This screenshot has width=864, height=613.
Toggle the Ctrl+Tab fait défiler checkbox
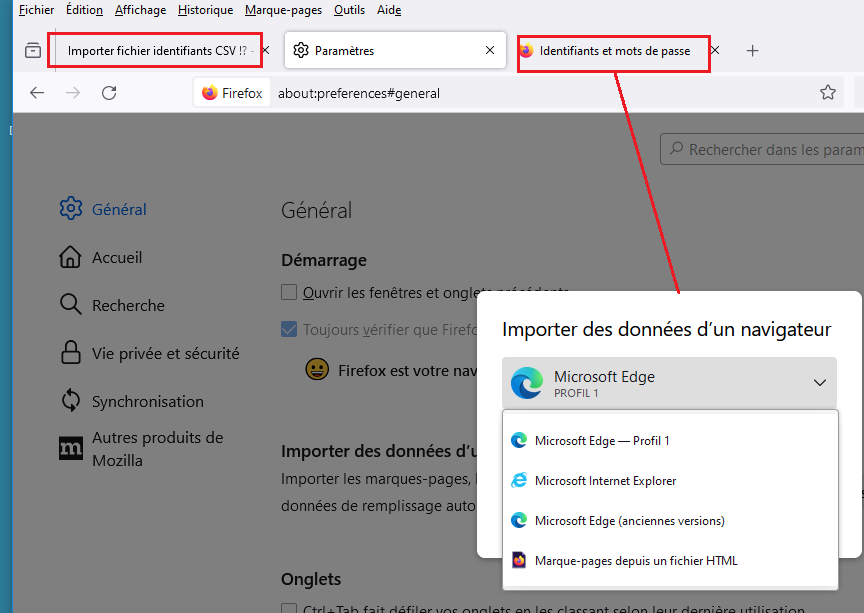point(289,607)
